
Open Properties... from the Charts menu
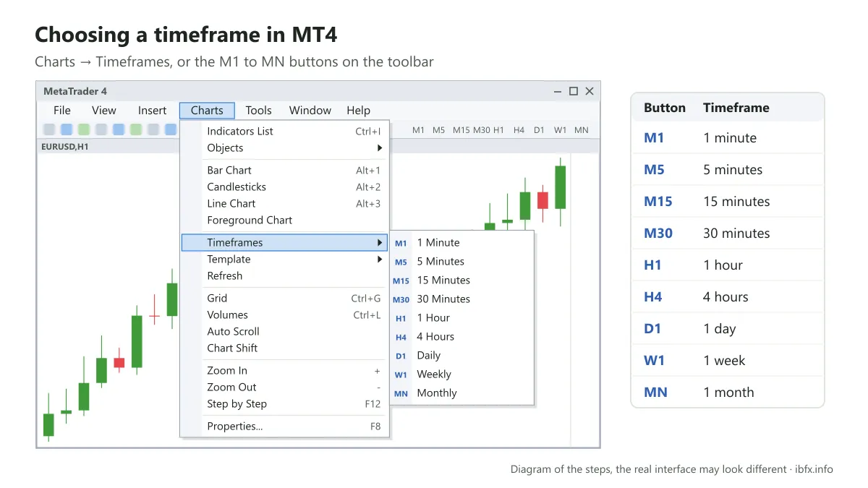[x=285, y=427]
